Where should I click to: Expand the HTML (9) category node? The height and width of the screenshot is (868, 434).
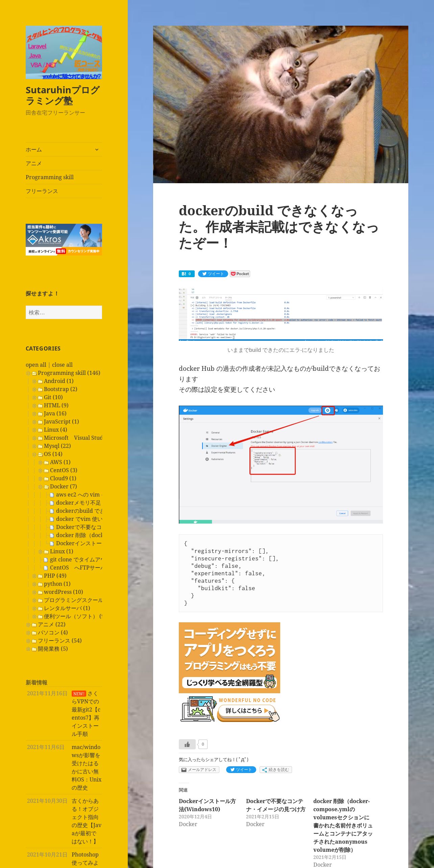pyautogui.click(x=34, y=406)
